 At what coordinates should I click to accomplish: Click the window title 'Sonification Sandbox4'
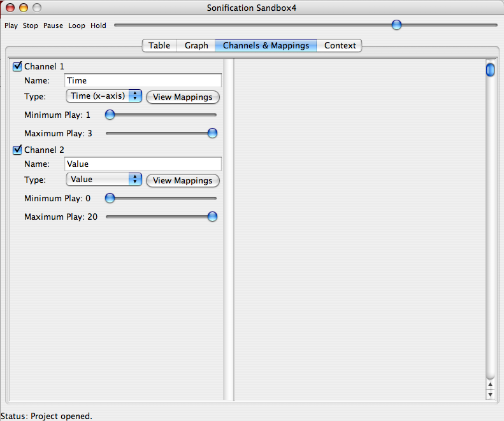click(251, 8)
